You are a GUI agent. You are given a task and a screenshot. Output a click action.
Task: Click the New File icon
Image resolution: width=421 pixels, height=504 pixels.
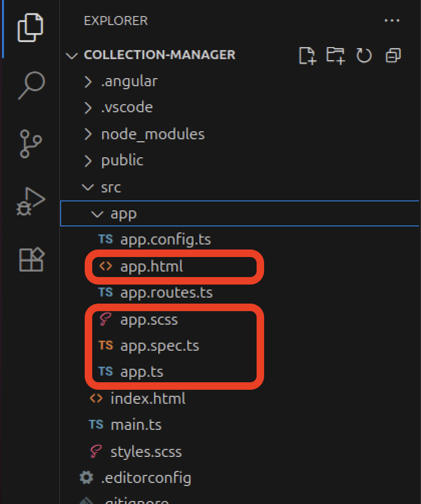(307, 55)
